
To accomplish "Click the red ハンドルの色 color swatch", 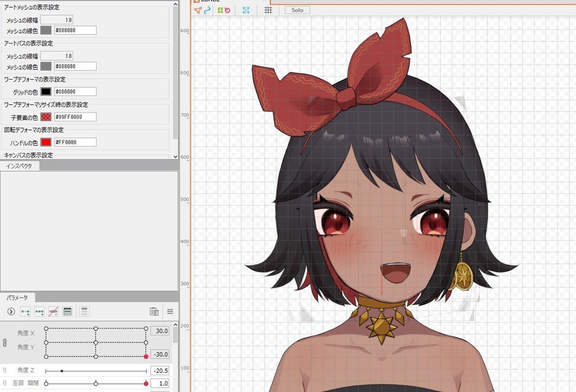I will click(x=46, y=143).
